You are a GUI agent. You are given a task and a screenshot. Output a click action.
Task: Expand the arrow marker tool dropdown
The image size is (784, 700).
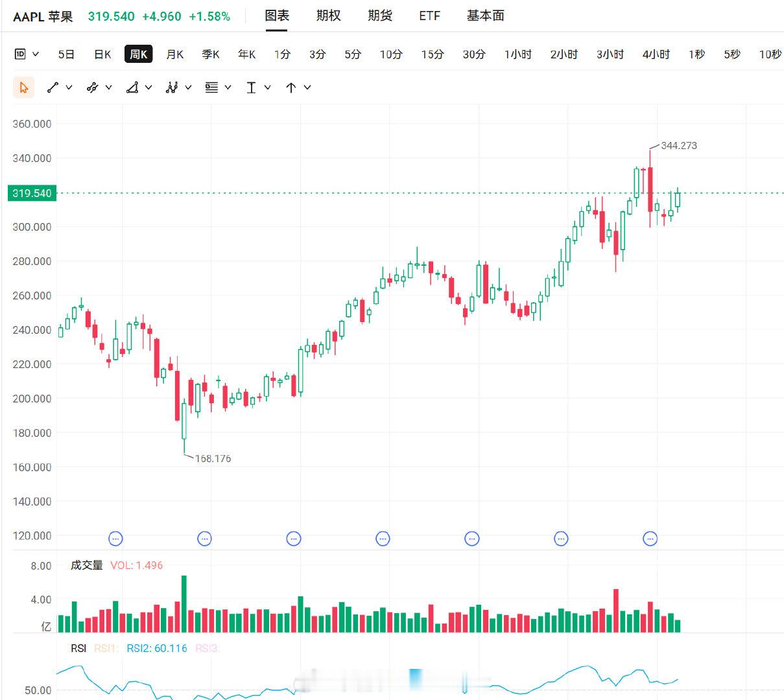307,87
